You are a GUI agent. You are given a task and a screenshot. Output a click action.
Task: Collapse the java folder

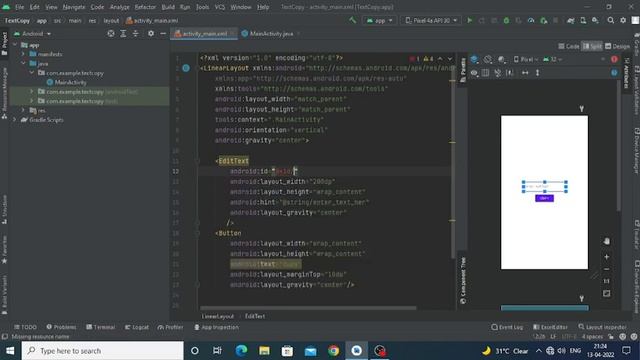tap(23, 63)
